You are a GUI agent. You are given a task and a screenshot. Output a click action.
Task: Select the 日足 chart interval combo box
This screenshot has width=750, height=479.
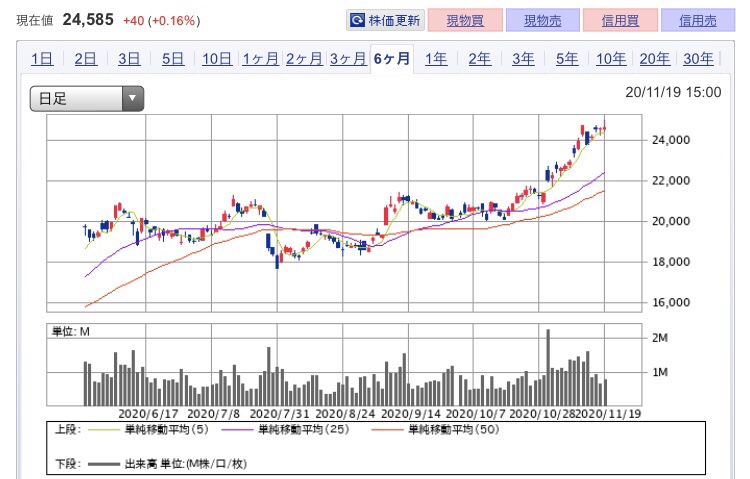(x=87, y=99)
